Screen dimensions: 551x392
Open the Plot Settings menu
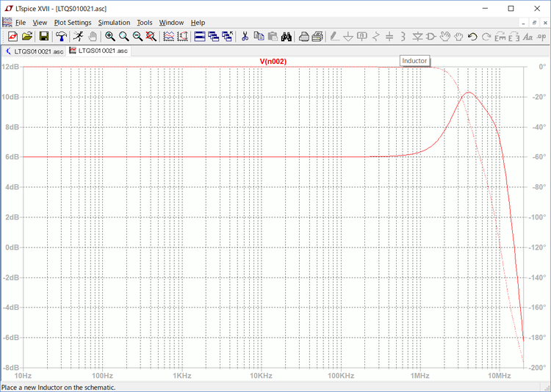tap(73, 23)
